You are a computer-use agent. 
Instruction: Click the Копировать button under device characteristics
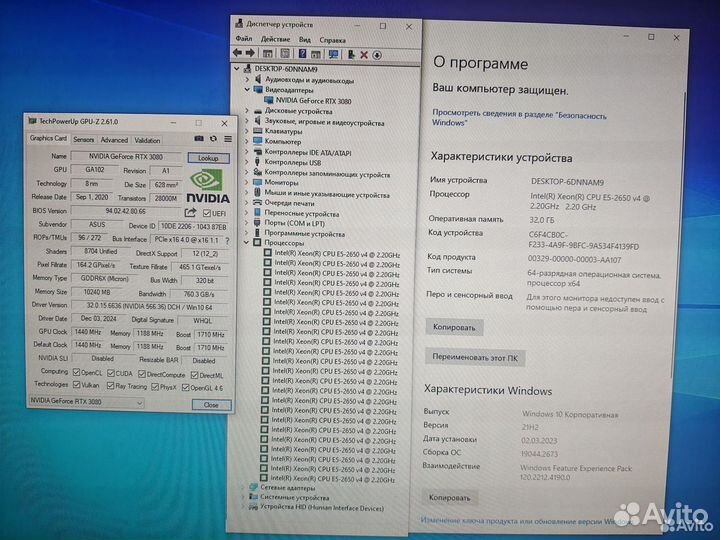454,327
